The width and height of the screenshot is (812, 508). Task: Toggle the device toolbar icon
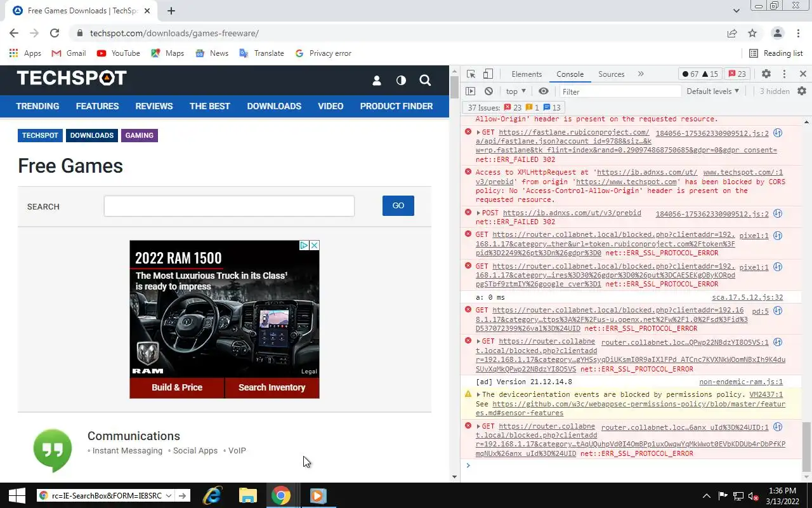(x=488, y=74)
